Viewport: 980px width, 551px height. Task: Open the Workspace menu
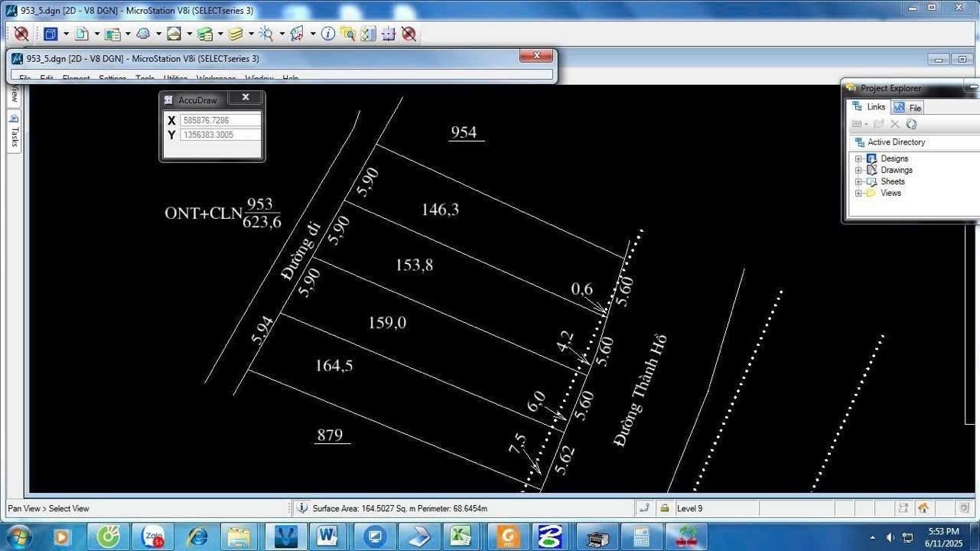click(216, 78)
